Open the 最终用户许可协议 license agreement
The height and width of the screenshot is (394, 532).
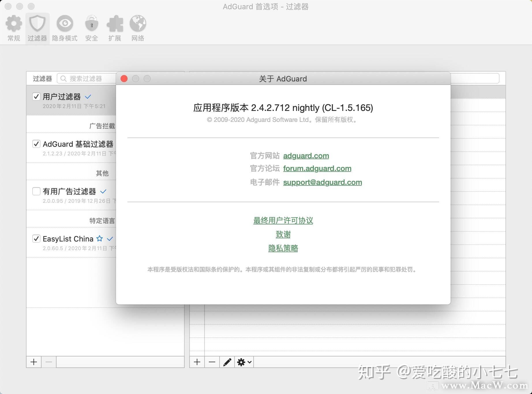[283, 220]
